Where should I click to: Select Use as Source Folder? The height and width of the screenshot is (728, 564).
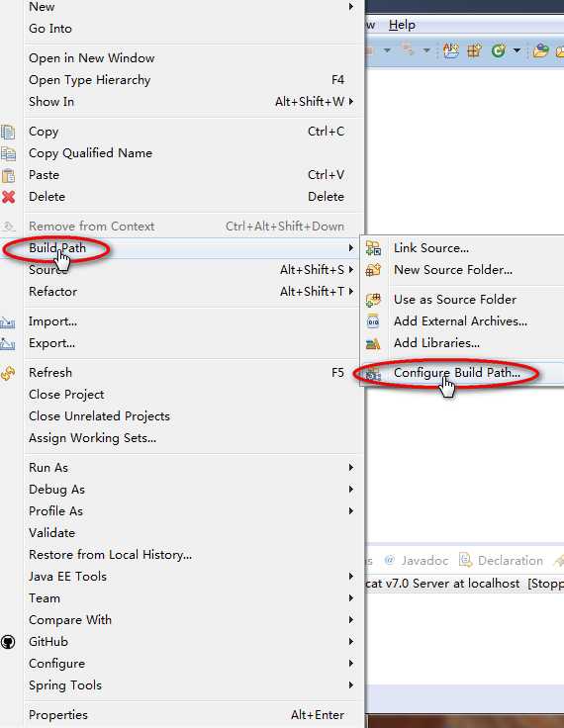(463, 300)
